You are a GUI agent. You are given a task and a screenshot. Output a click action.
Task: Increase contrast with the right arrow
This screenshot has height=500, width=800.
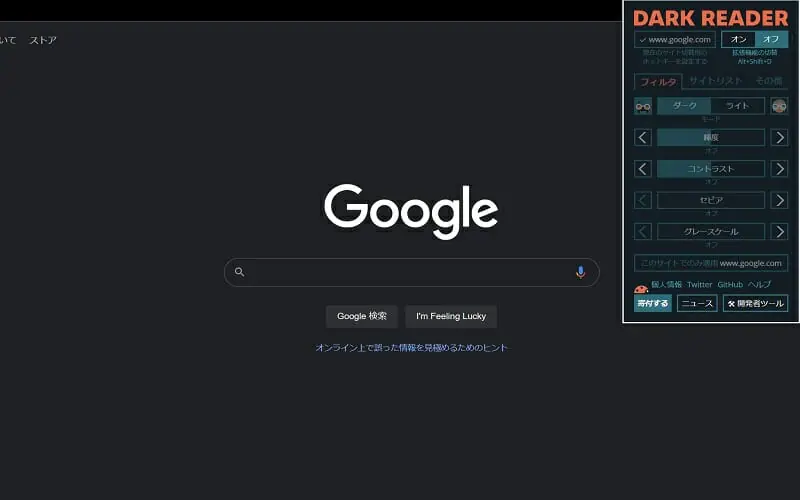pyautogui.click(x=779, y=169)
